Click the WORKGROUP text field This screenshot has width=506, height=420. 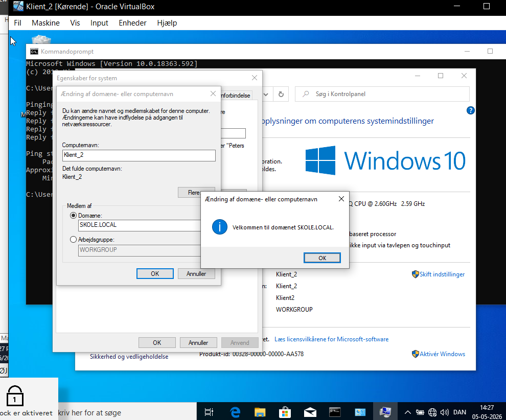click(140, 250)
